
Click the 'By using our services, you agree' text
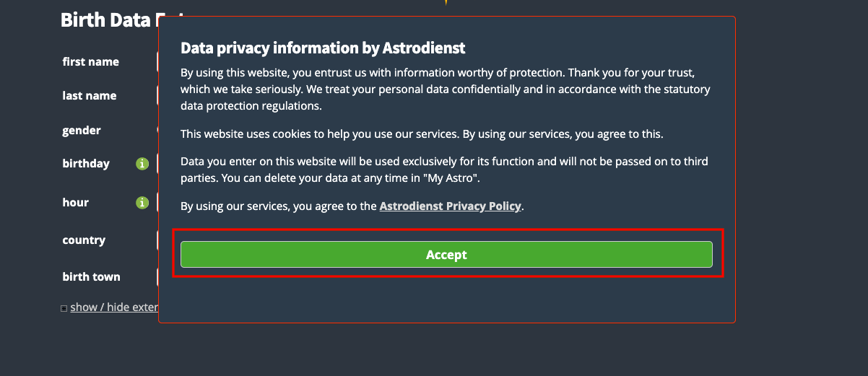tap(279, 206)
